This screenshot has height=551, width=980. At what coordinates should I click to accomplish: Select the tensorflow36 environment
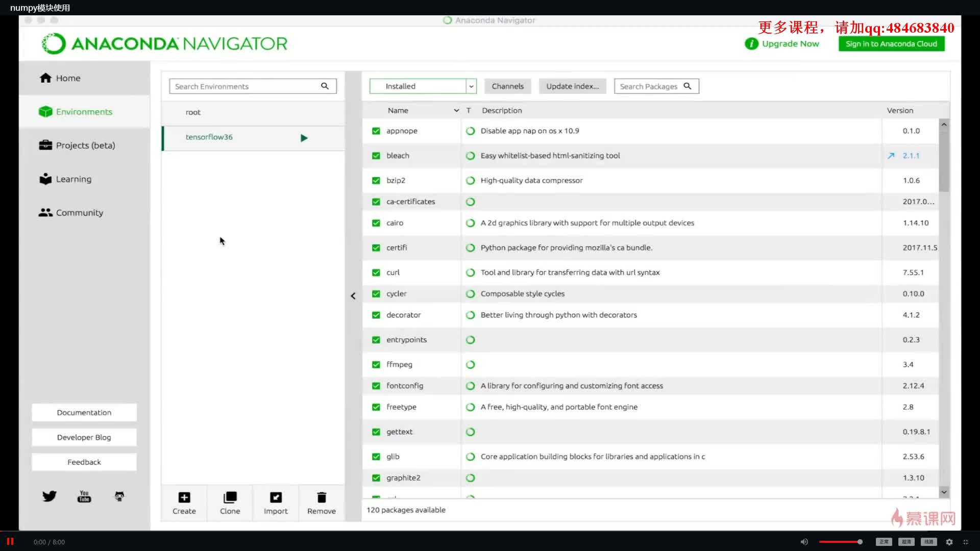click(253, 138)
